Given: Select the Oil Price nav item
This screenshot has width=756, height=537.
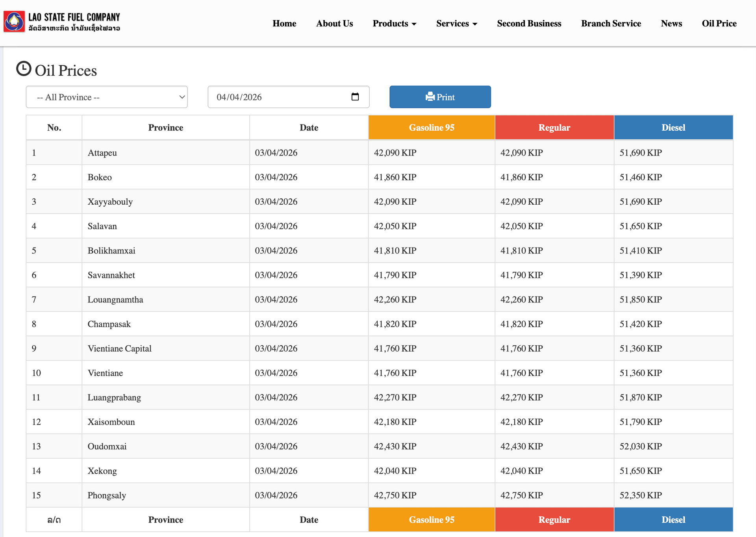Looking at the screenshot, I should (x=719, y=24).
